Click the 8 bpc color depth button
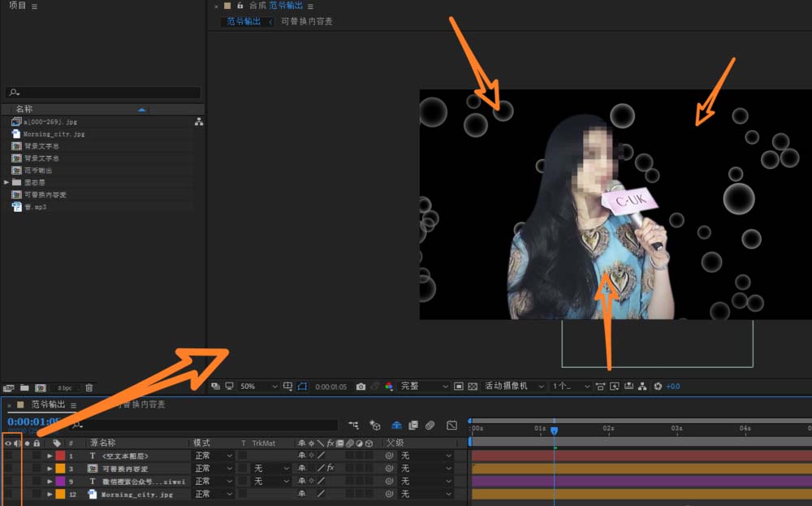This screenshot has width=812, height=506. pyautogui.click(x=65, y=388)
